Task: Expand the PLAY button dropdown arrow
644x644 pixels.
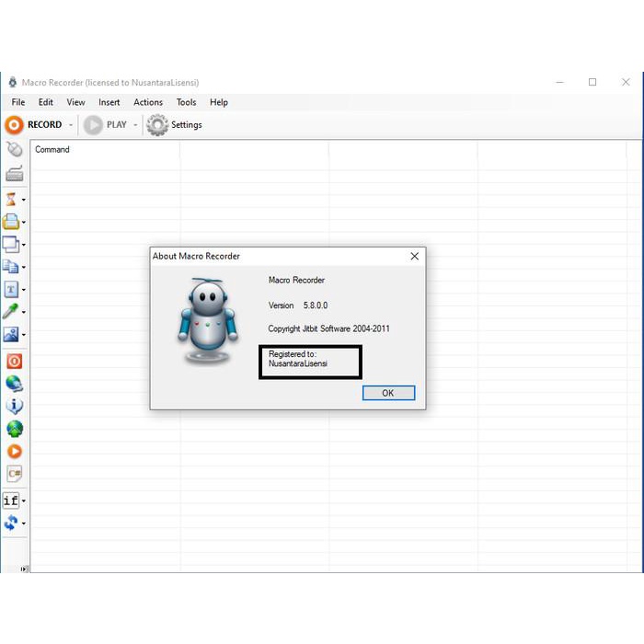Action: (135, 125)
